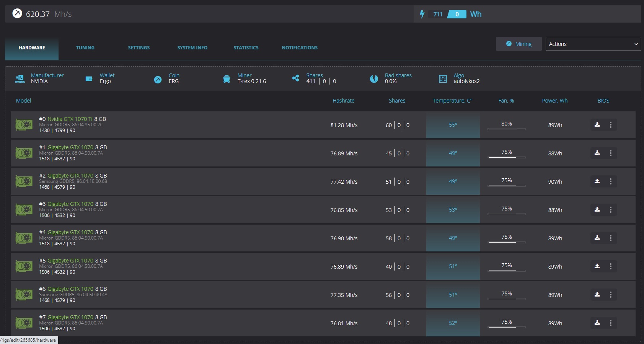Open more options menu for GPU #2
This screenshot has width=644, height=344.
[x=611, y=181]
